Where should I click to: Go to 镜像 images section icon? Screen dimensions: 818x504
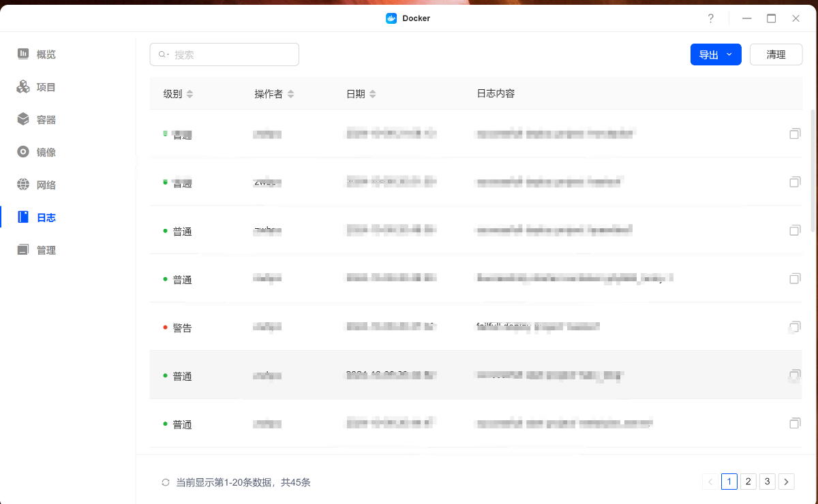click(x=23, y=152)
